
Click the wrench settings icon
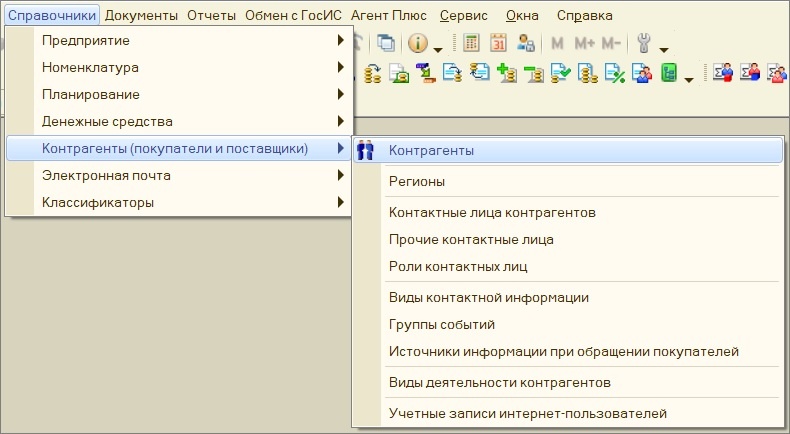[x=644, y=43]
